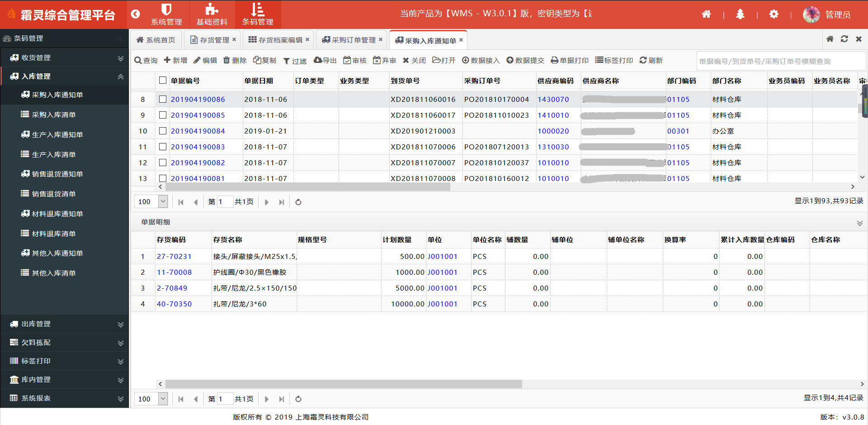Tick the checkbox for row 201904190084
This screenshot has height=425, width=868.
[163, 131]
